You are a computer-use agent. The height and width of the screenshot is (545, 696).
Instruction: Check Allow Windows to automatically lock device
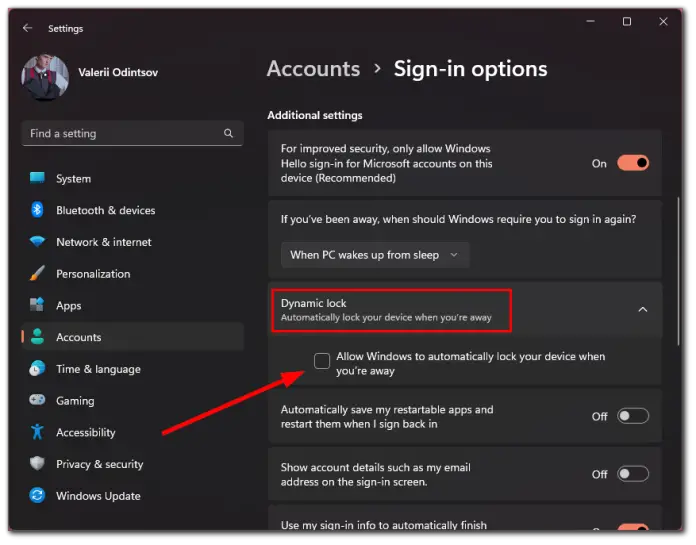[322, 361]
